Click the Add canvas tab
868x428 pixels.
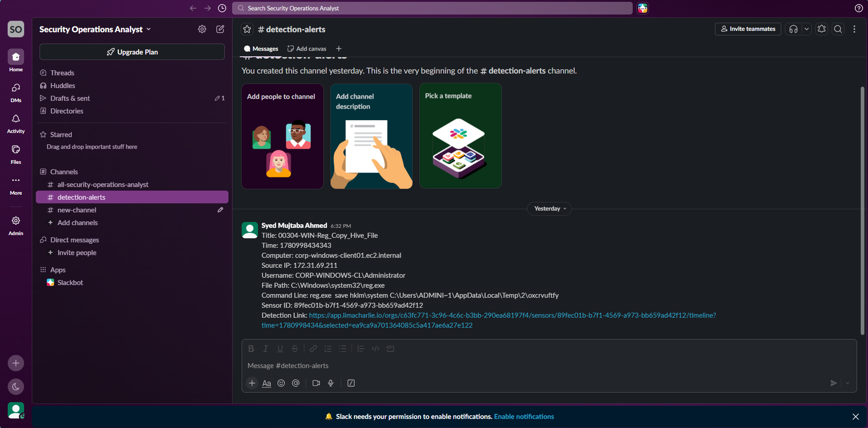point(307,49)
